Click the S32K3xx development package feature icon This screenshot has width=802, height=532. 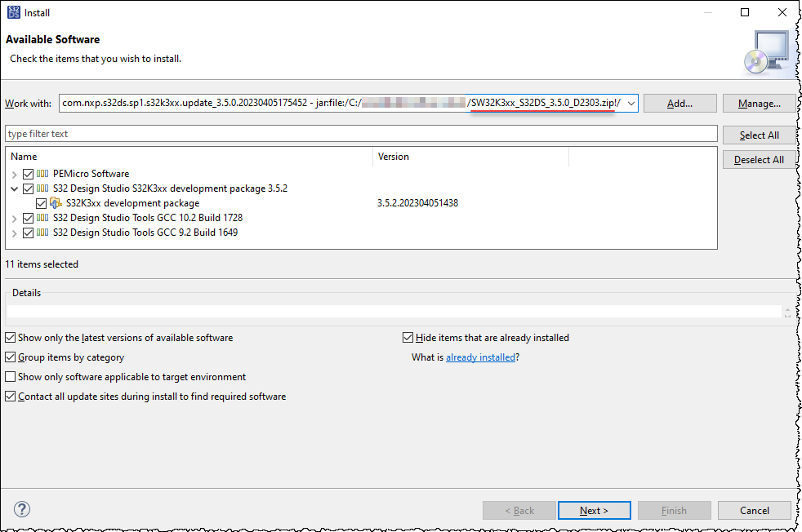tap(56, 203)
